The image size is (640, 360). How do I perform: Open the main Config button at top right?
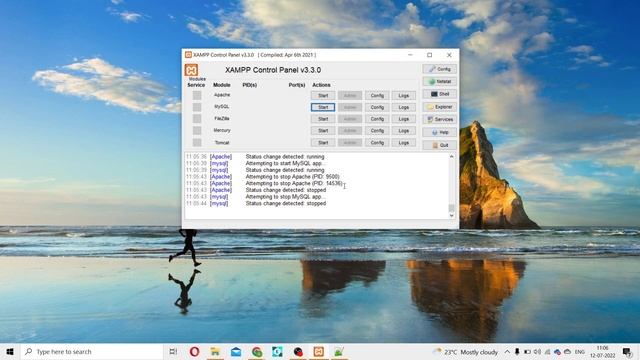440,69
